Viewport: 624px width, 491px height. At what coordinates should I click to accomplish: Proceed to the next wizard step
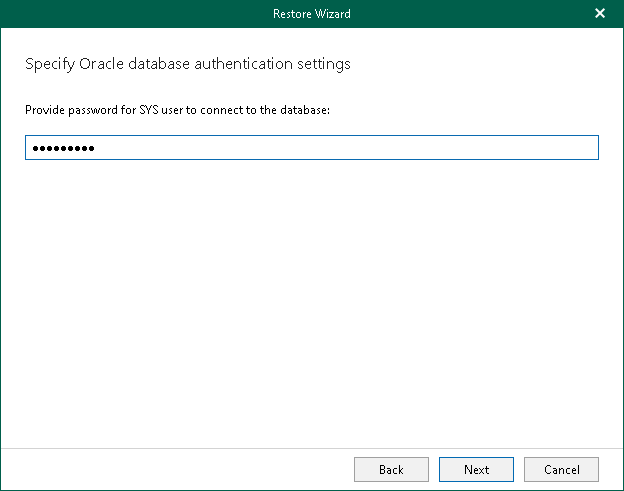(x=476, y=469)
